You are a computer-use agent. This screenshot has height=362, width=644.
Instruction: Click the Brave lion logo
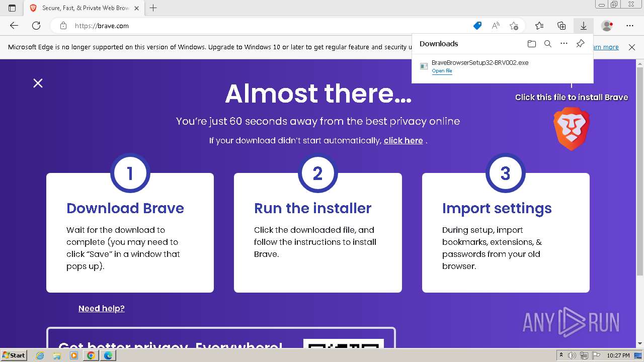tap(572, 129)
